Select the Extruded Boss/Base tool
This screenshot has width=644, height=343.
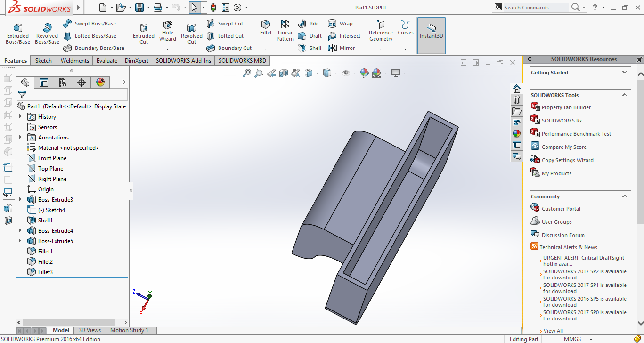(17, 34)
